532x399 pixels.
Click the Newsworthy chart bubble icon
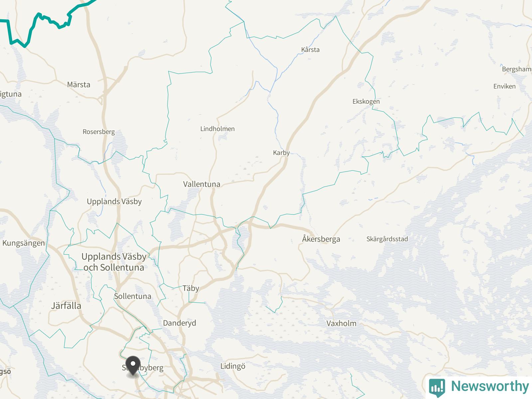coord(437,387)
